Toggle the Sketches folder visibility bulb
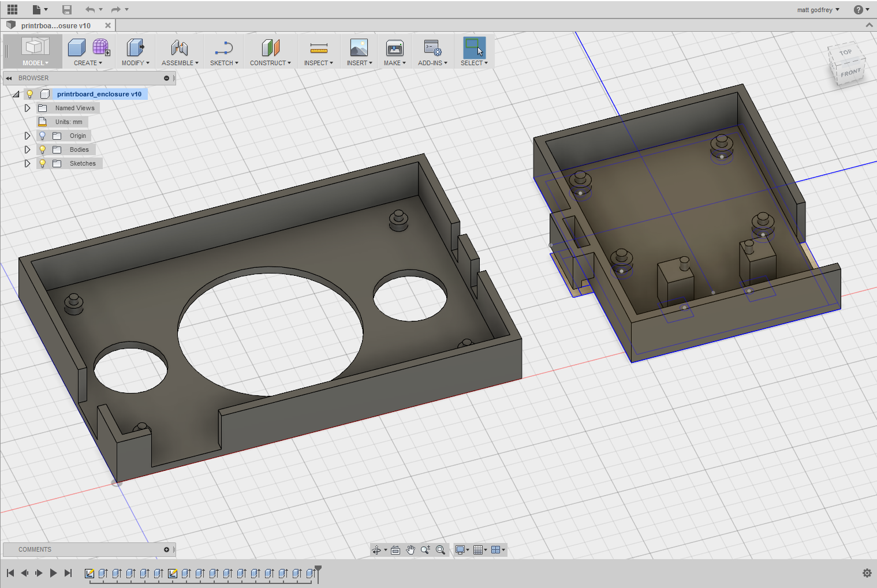Screen dimensions: 877x588 (42, 163)
